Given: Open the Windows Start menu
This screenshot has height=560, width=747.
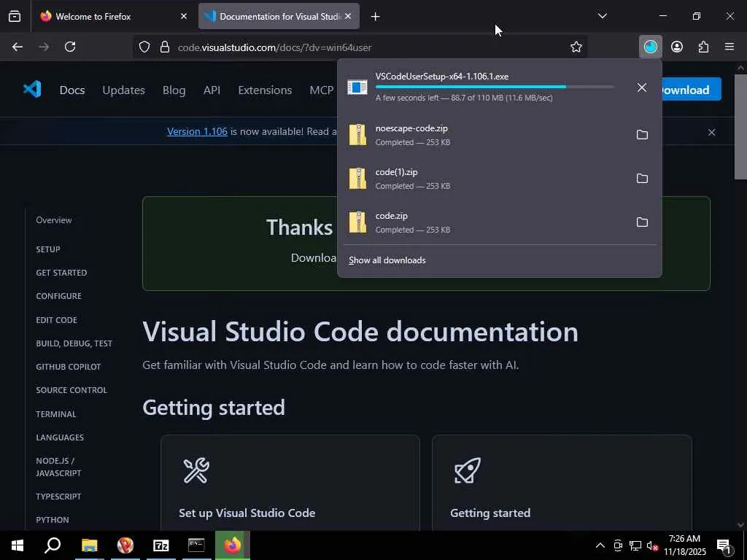Looking at the screenshot, I should pos(18,545).
